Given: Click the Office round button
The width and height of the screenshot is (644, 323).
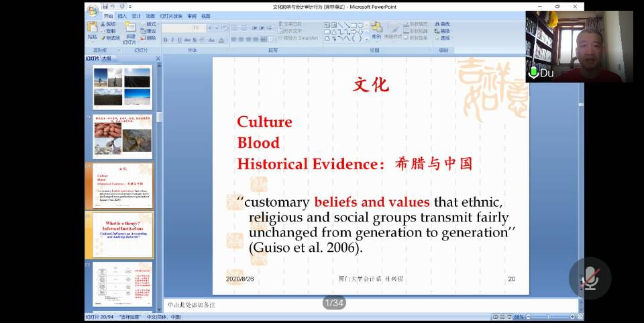Looking at the screenshot, I should 92,9.
